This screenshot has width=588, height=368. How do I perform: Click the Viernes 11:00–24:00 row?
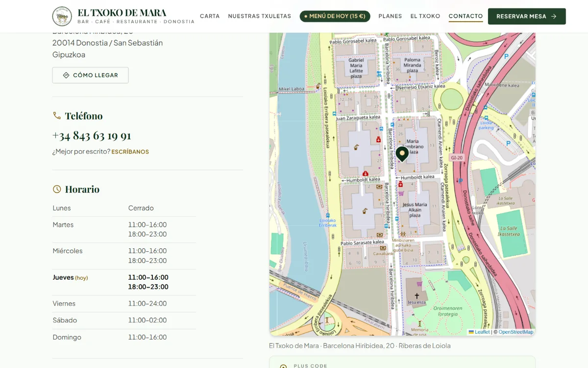click(x=124, y=304)
